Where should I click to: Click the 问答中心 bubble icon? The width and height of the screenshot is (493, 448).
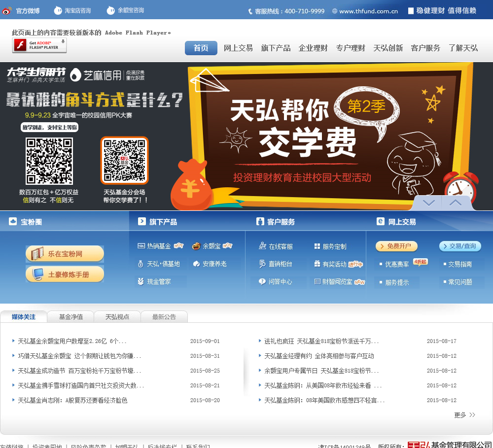(x=262, y=281)
